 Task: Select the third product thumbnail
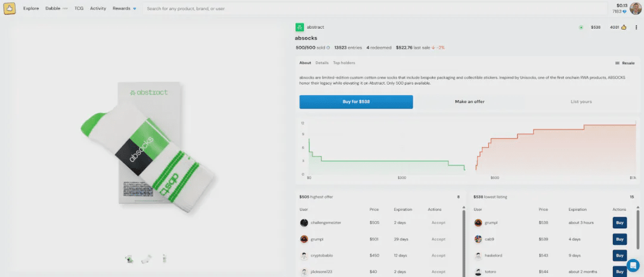[165, 259]
